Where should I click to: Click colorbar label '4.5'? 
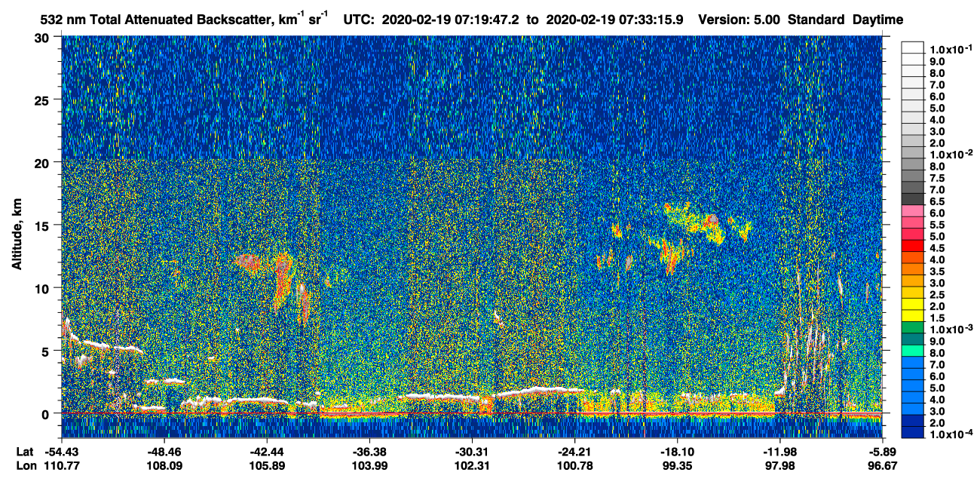(x=937, y=248)
